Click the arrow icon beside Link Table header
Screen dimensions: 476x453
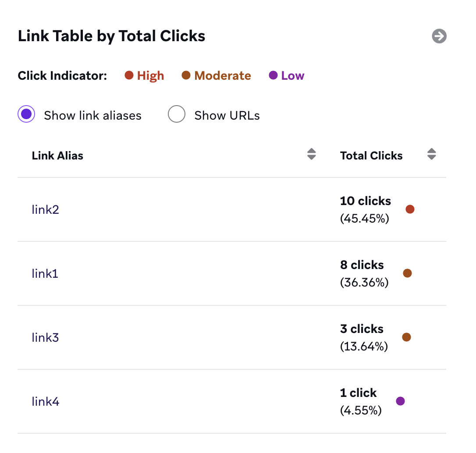pyautogui.click(x=439, y=36)
